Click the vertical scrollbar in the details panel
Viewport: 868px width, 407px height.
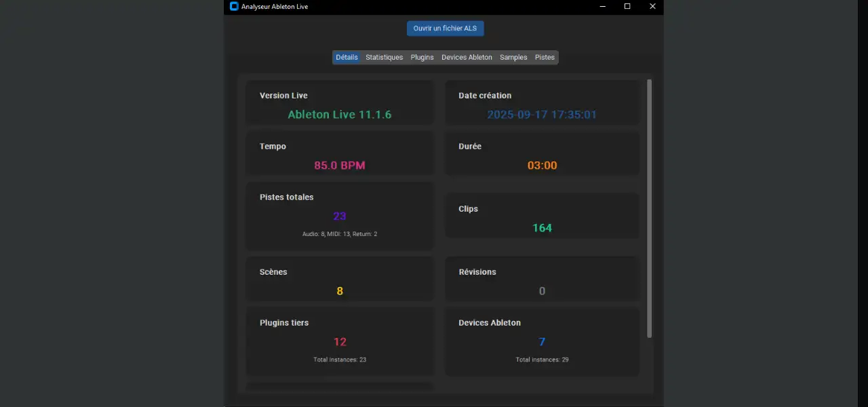650,208
